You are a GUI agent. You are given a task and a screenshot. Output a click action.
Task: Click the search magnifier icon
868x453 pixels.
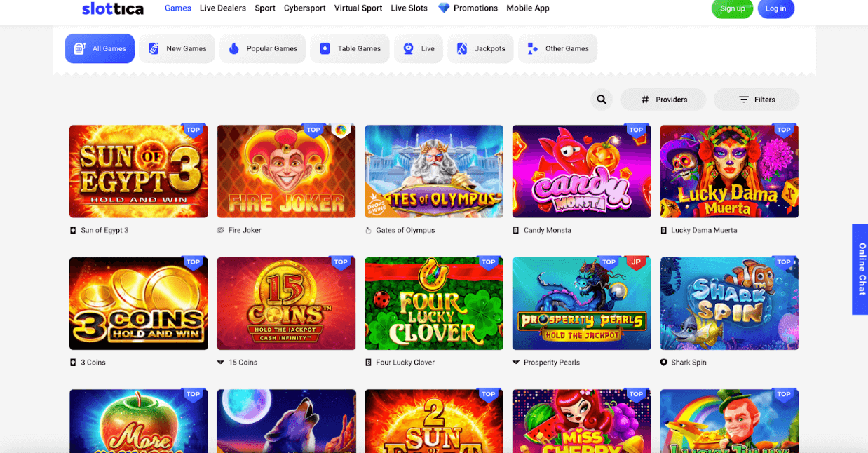(x=602, y=100)
